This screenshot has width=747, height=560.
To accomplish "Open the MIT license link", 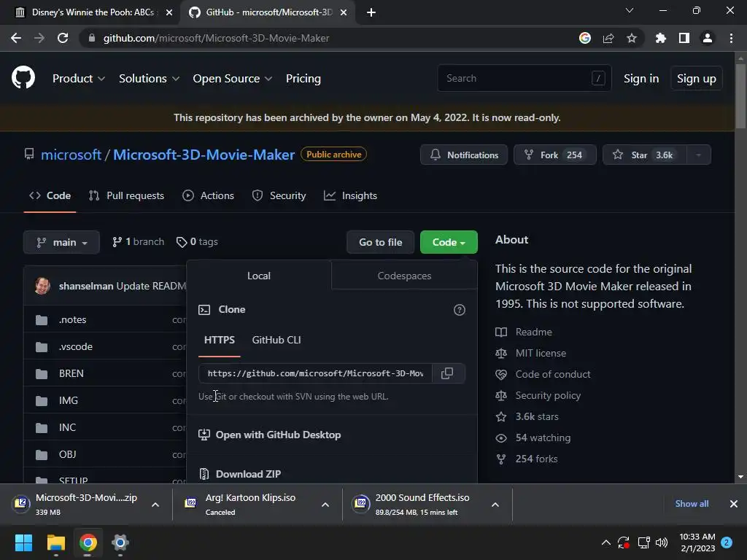I will (x=541, y=354).
